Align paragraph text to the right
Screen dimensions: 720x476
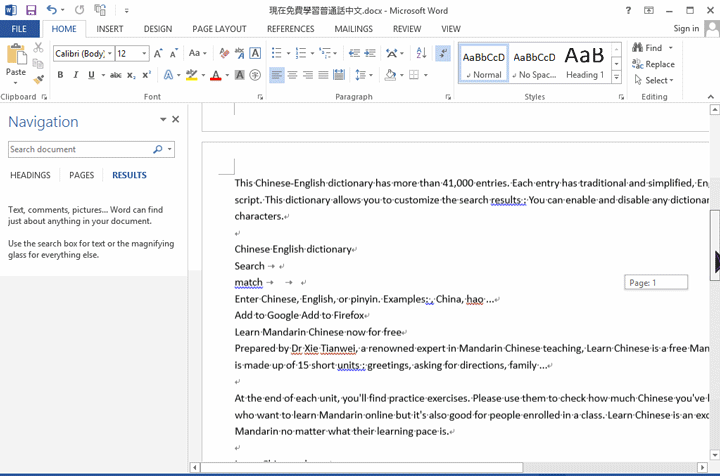click(x=308, y=75)
